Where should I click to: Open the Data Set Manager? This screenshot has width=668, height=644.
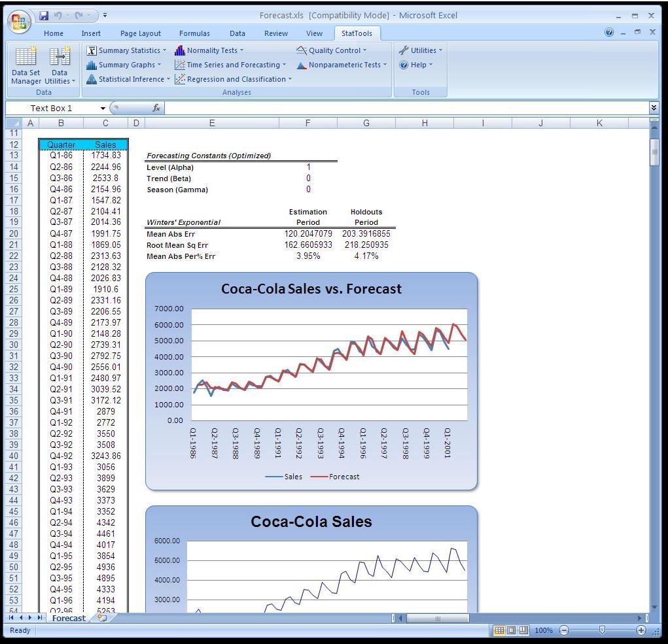point(26,65)
